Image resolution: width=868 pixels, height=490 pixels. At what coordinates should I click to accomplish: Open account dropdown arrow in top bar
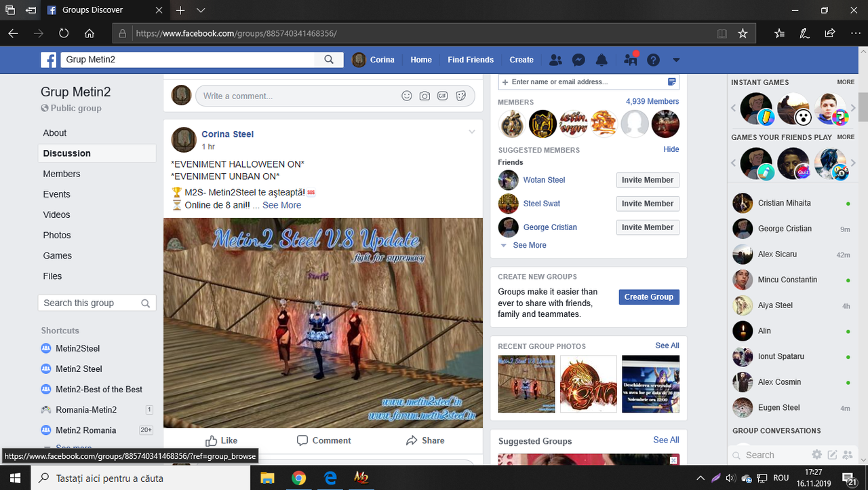676,60
